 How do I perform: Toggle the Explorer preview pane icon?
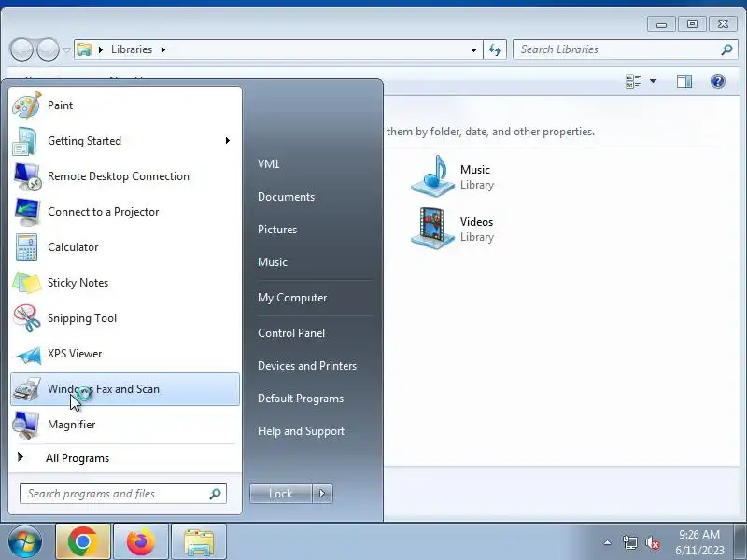pos(684,81)
